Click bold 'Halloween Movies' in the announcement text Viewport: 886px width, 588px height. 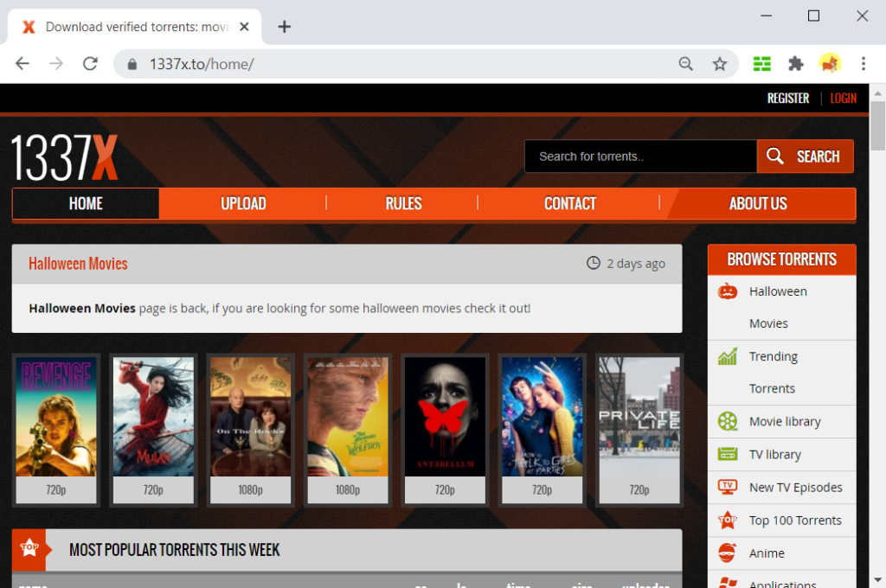tap(82, 309)
